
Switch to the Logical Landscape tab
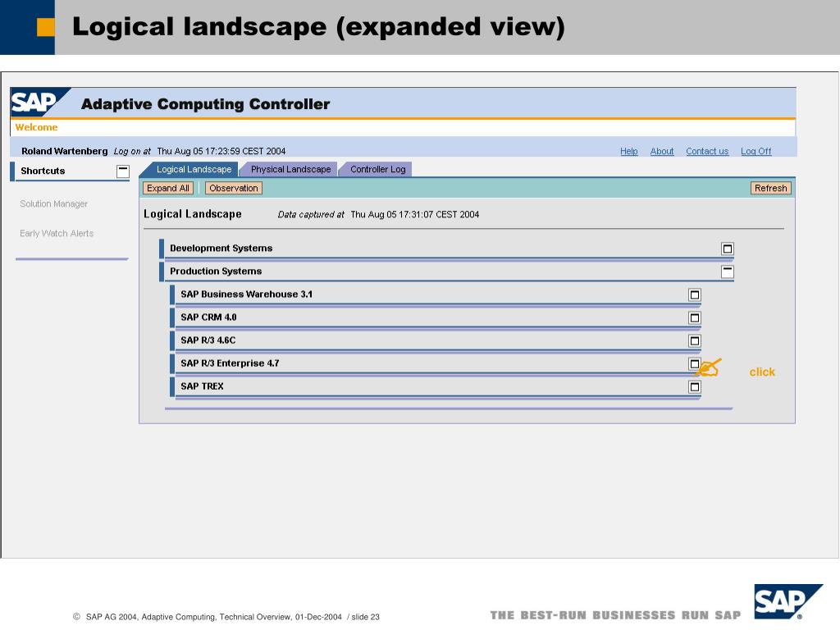coord(194,169)
